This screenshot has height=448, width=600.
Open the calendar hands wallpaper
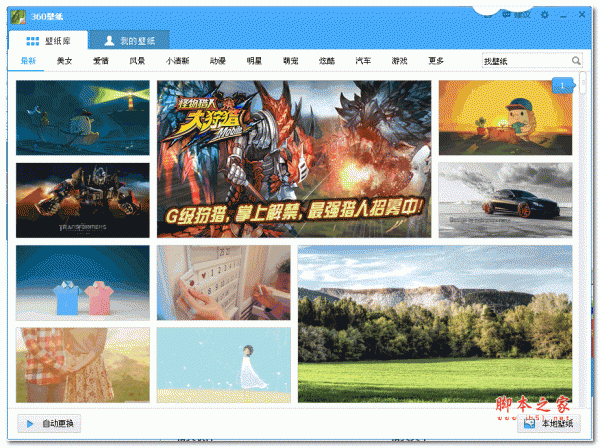(223, 283)
